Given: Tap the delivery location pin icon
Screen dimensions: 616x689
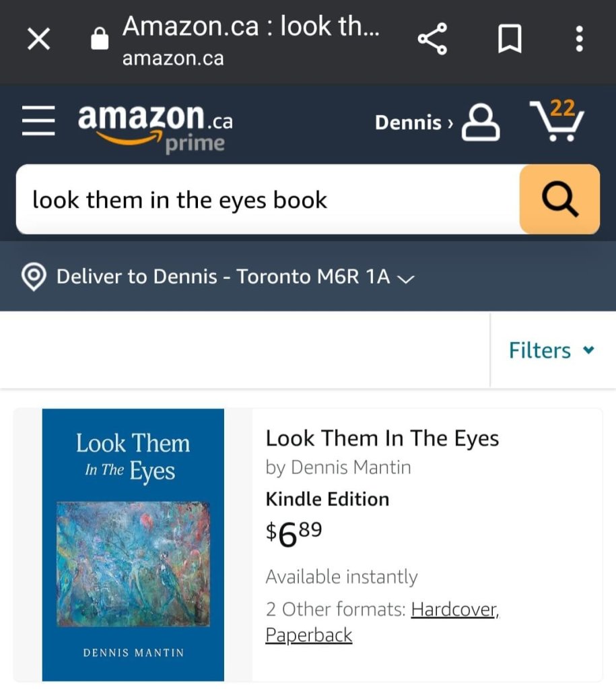Looking at the screenshot, I should 34,276.
